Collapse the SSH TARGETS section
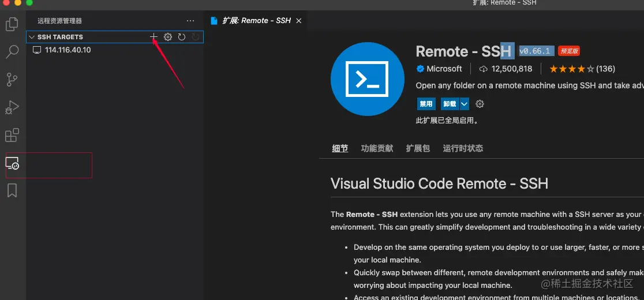Screen dimensions: 644x300 coord(32,37)
